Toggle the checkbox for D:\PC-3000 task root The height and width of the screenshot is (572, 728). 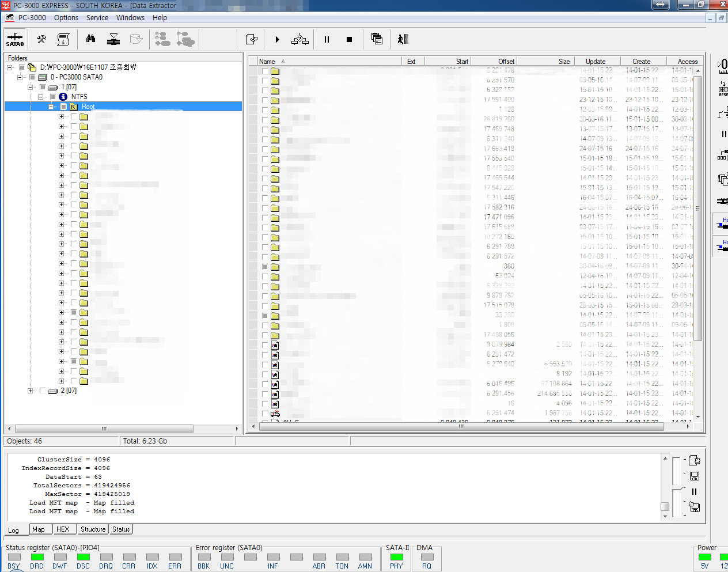(x=22, y=67)
